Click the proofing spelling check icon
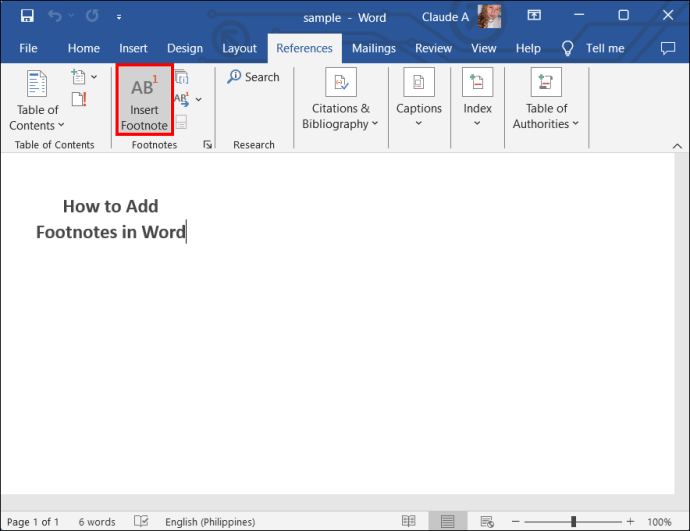Screen dimensions: 690x531 click(x=141, y=521)
